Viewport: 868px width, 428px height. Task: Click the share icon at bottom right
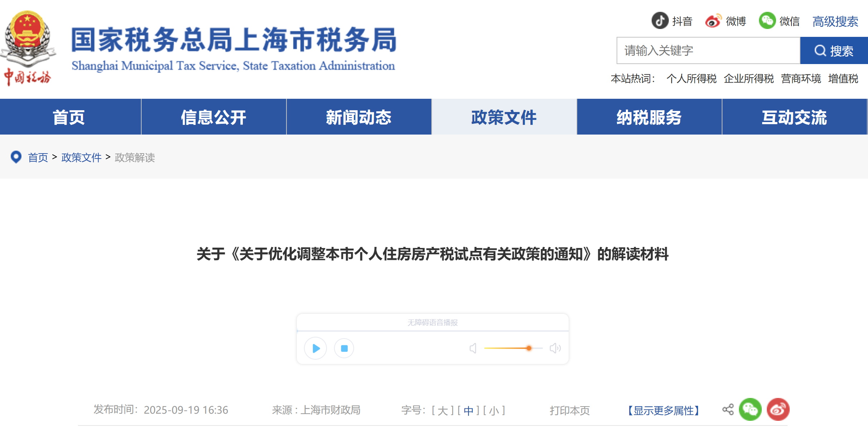click(x=728, y=409)
